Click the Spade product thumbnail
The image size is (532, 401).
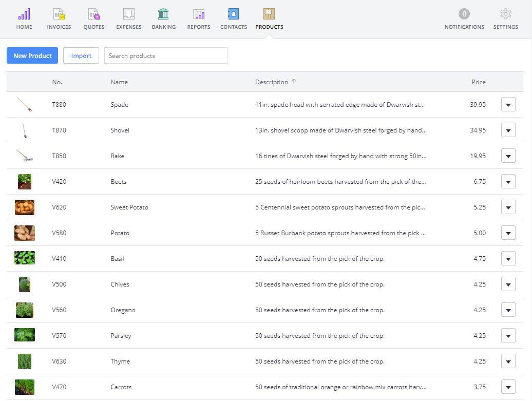(x=25, y=105)
